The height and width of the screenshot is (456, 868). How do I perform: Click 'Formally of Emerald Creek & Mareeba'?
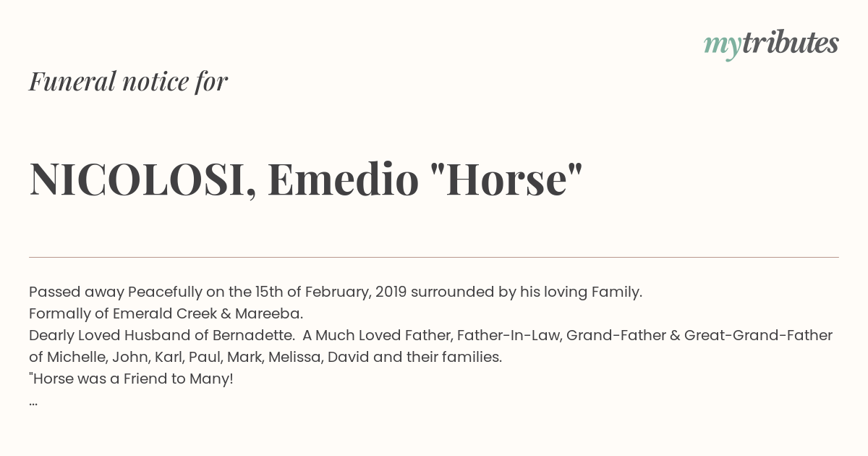pyautogui.click(x=166, y=314)
